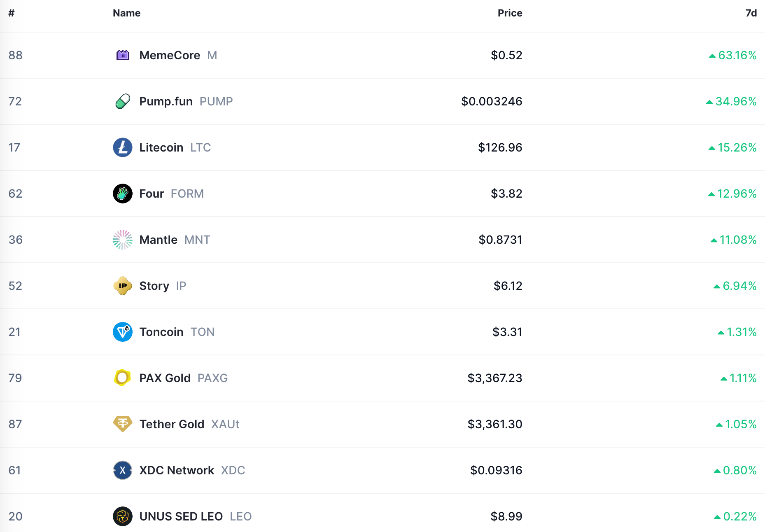This screenshot has width=765, height=532.
Task: Sort by the 7d column header
Action: click(751, 13)
